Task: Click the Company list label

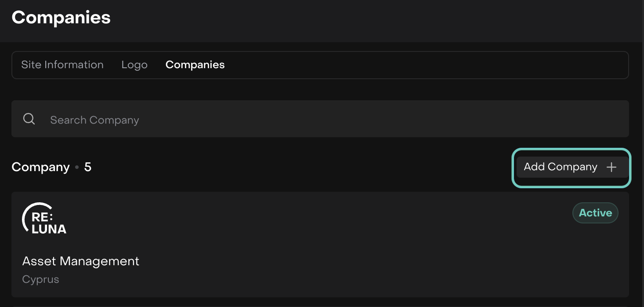Action: pyautogui.click(x=40, y=167)
